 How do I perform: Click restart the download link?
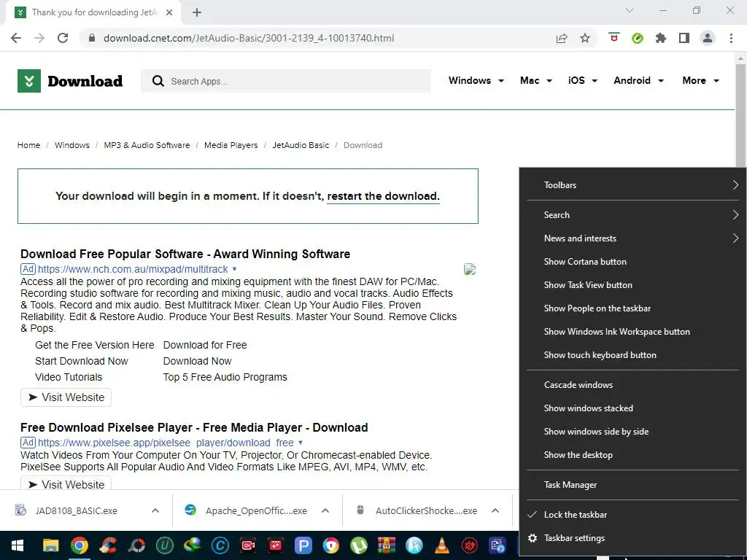click(x=383, y=196)
